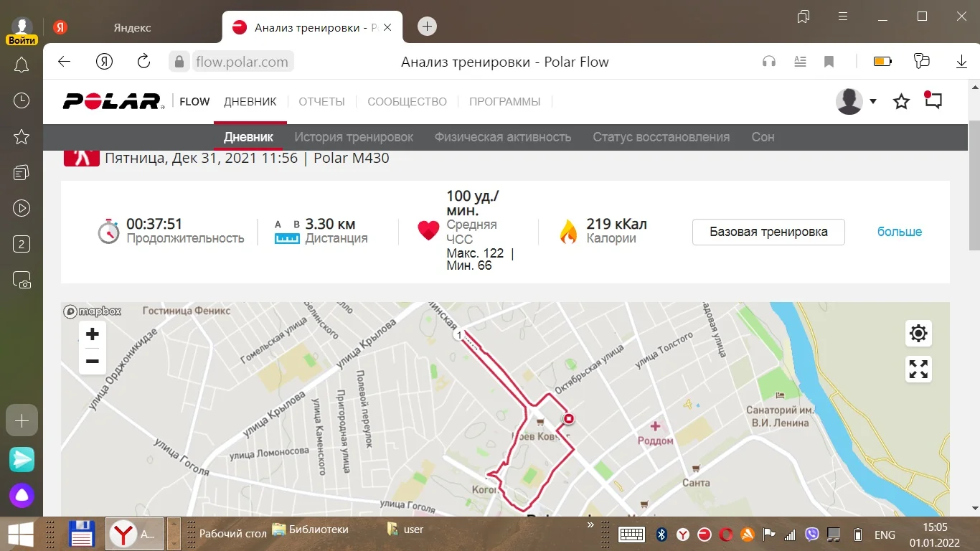980x551 pixels.
Task: Click the больше link
Action: (x=900, y=232)
